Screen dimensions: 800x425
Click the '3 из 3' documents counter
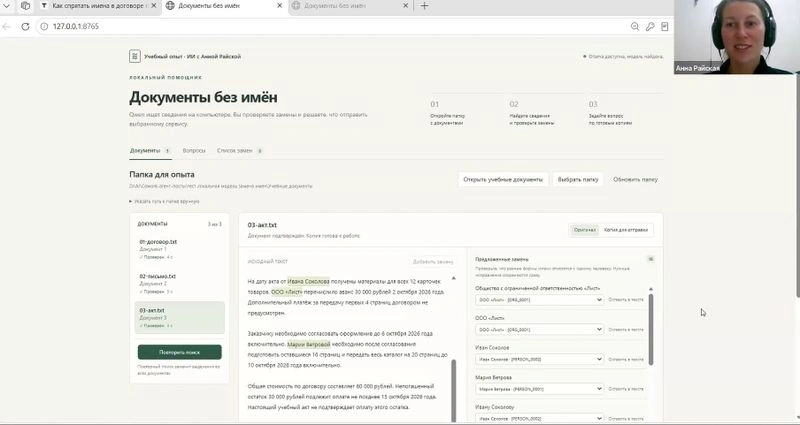215,224
